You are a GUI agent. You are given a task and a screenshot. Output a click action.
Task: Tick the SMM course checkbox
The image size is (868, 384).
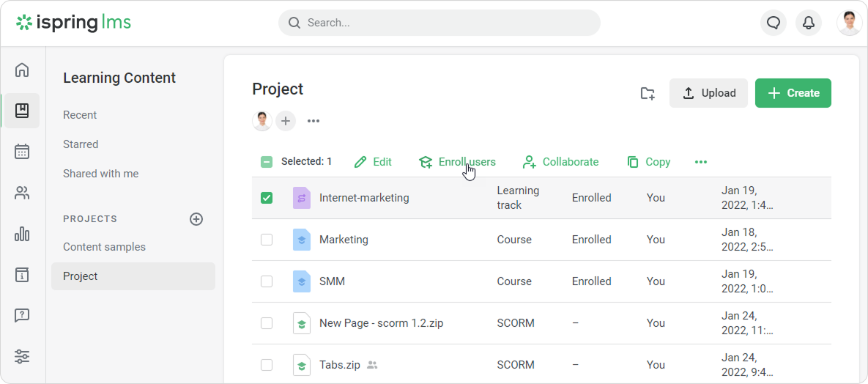(x=267, y=281)
